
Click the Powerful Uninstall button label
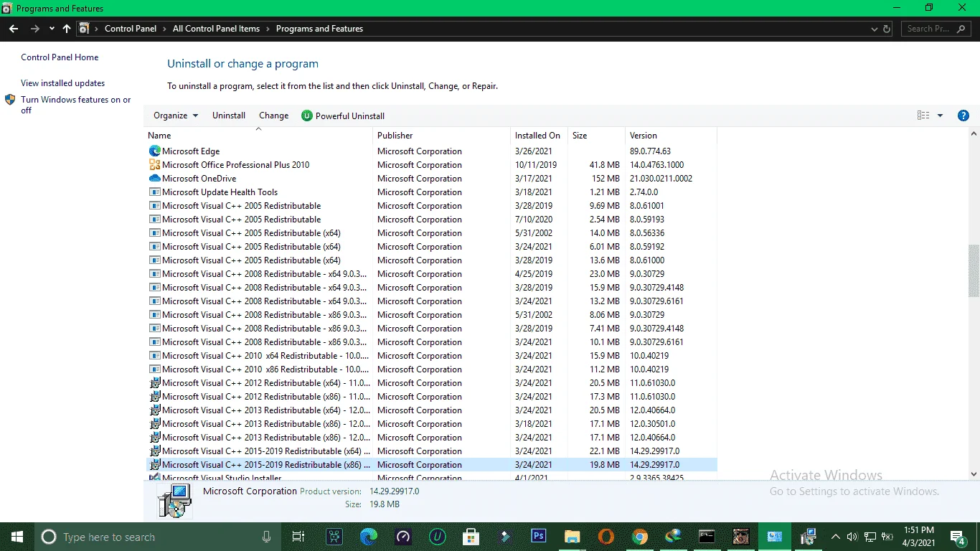350,116
